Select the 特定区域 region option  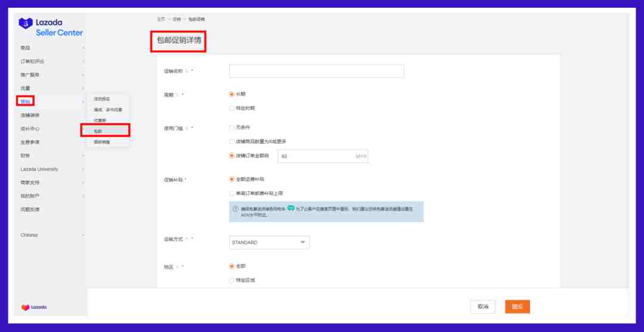(231, 280)
